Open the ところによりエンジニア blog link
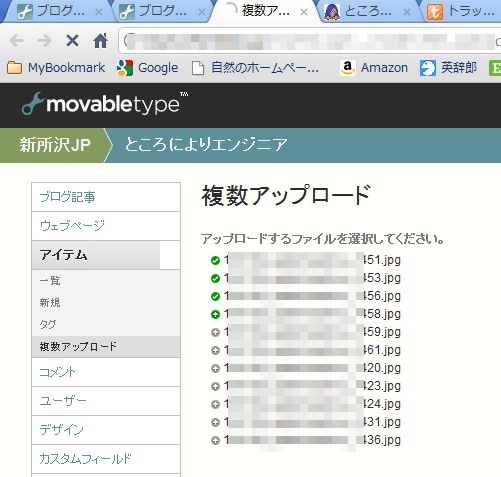 206,145
